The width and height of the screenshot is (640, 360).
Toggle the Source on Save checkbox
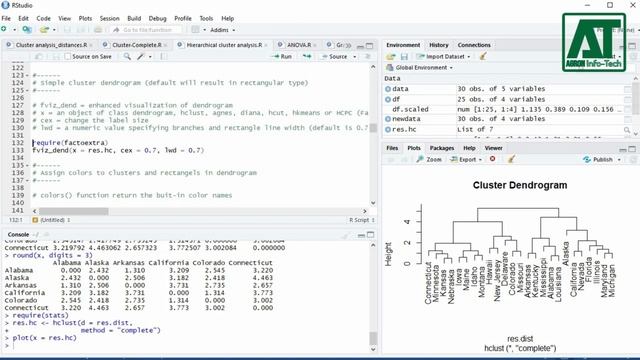(x=68, y=56)
